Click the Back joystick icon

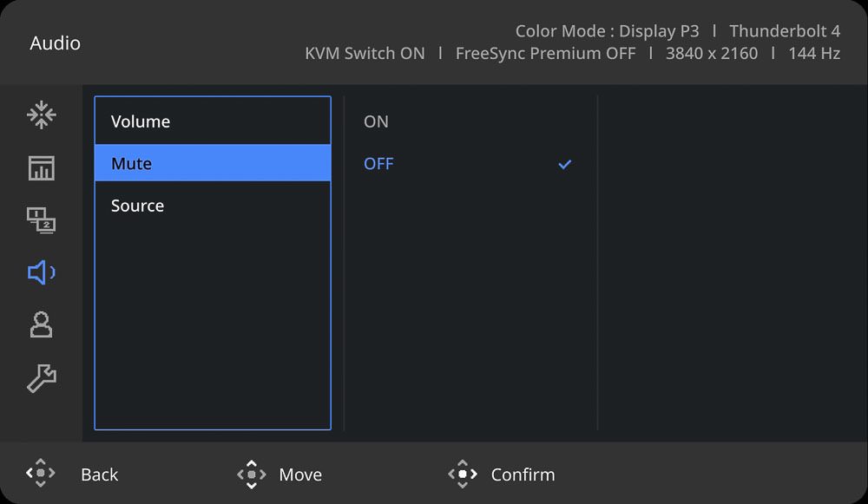point(41,473)
